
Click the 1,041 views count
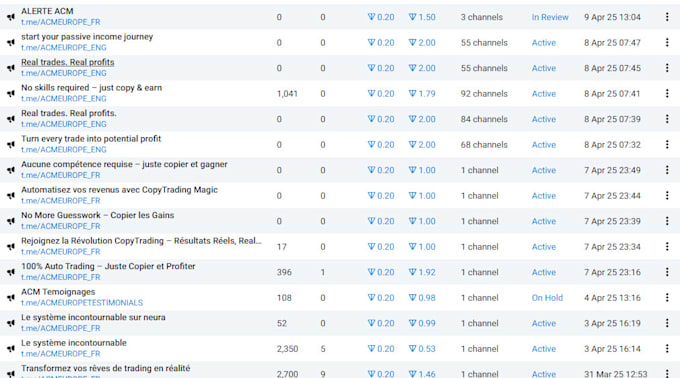click(287, 94)
